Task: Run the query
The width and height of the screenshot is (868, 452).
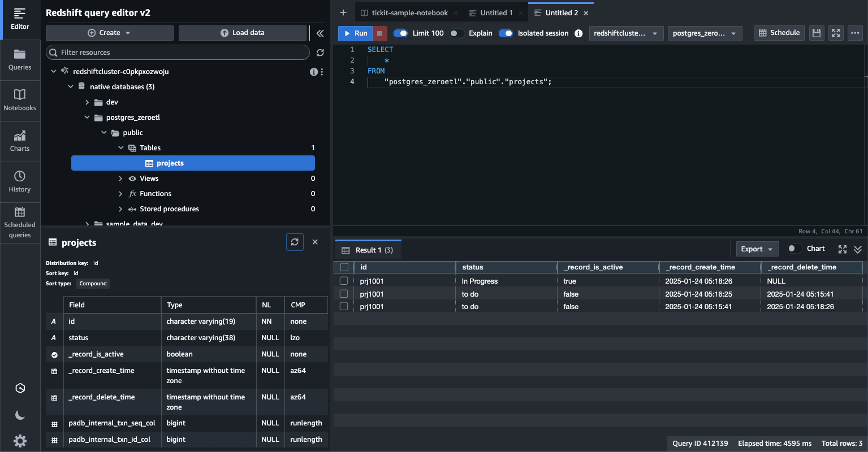Action: tap(355, 33)
